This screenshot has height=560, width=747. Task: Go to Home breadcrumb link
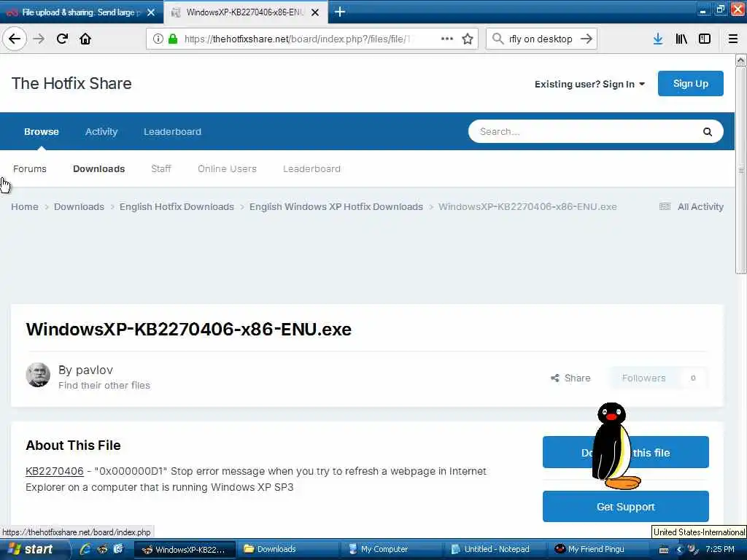pyautogui.click(x=25, y=206)
